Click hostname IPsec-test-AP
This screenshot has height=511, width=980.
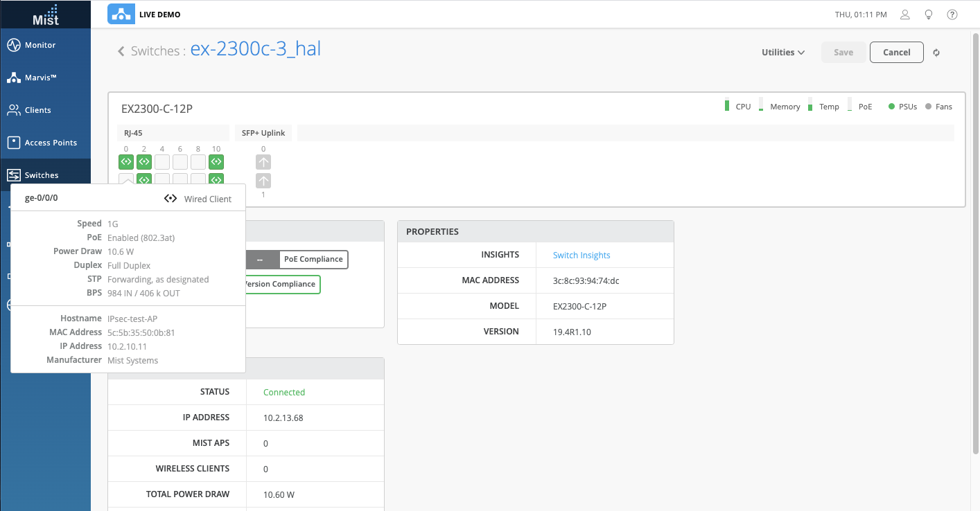point(133,319)
